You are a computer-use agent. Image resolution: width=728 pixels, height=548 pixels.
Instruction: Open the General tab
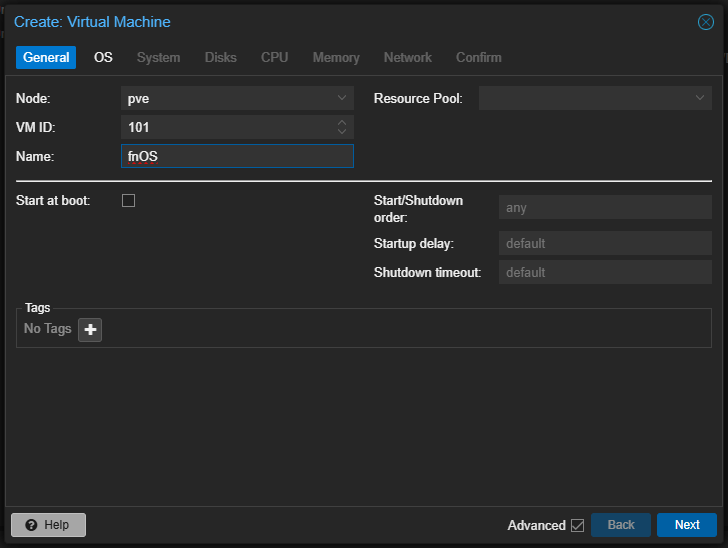coord(46,58)
